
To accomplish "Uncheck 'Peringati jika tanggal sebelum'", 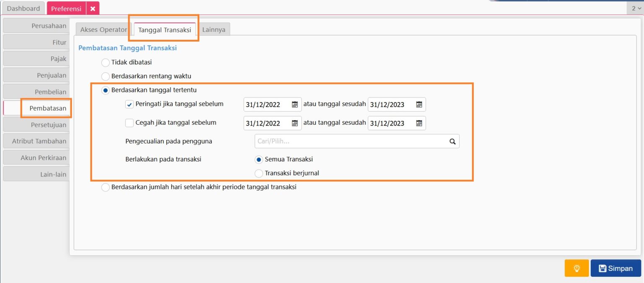I will pyautogui.click(x=129, y=104).
